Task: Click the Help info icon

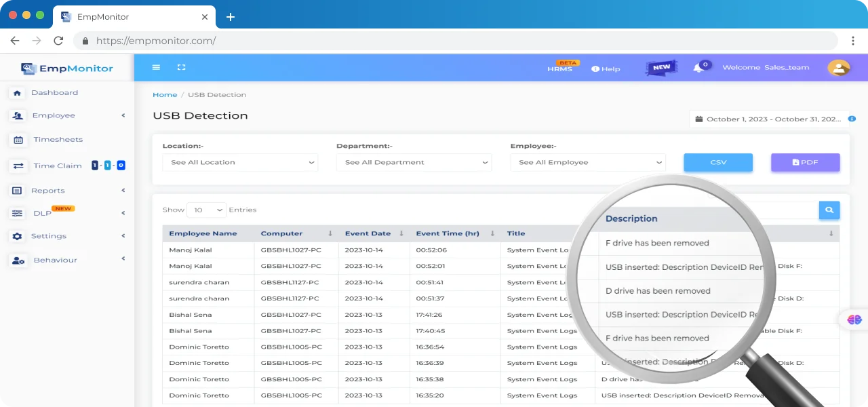Action: [595, 69]
